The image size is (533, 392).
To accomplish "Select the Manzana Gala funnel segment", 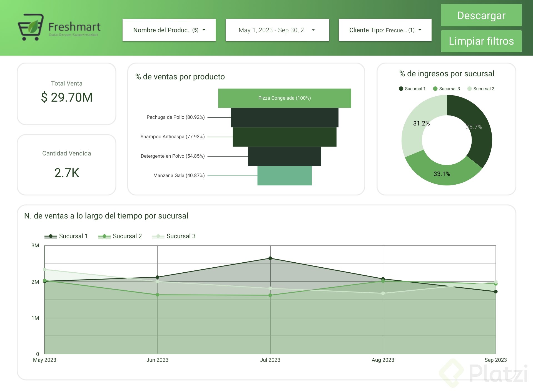I will [285, 175].
